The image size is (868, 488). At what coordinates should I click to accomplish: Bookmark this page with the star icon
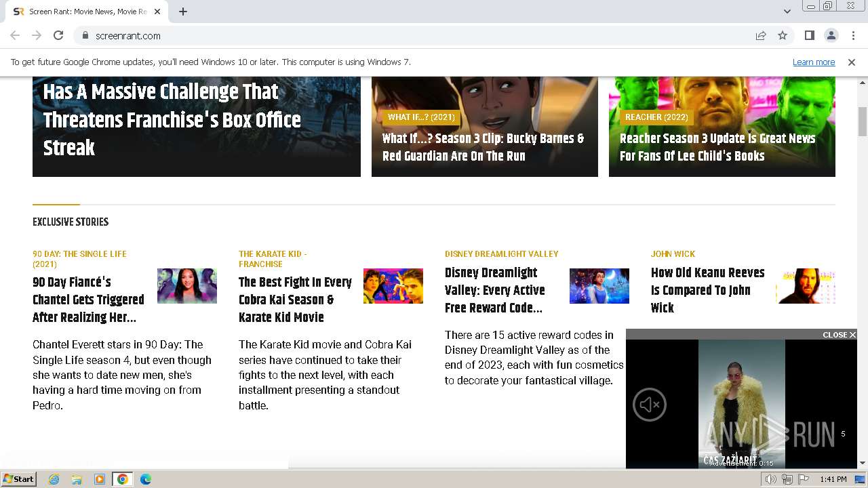coord(783,35)
